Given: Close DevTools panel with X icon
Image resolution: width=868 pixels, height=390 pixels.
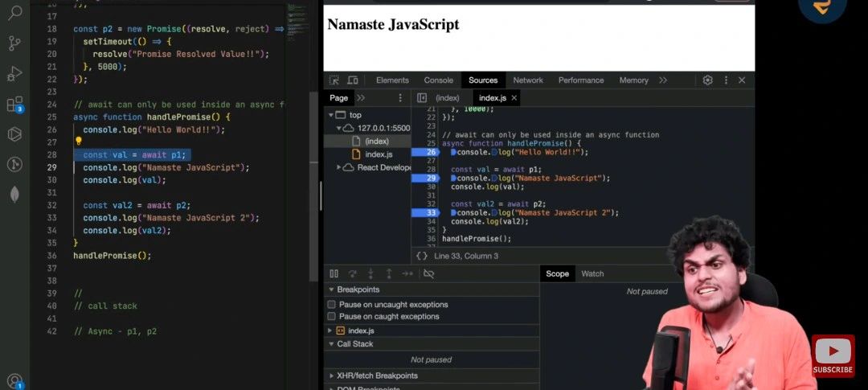Looking at the screenshot, I should coord(742,80).
